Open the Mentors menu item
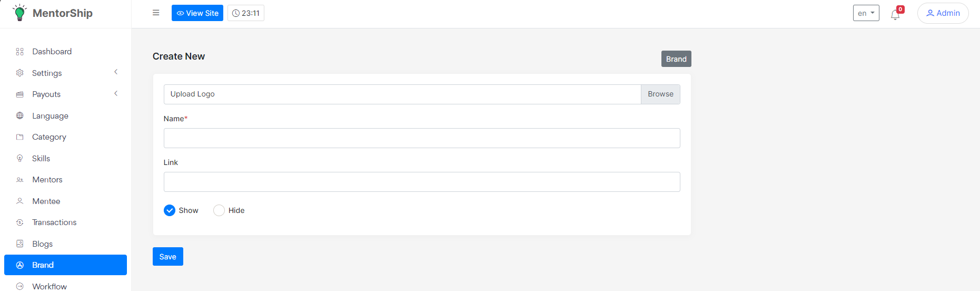Screen dimensions: 980x291 point(47,180)
